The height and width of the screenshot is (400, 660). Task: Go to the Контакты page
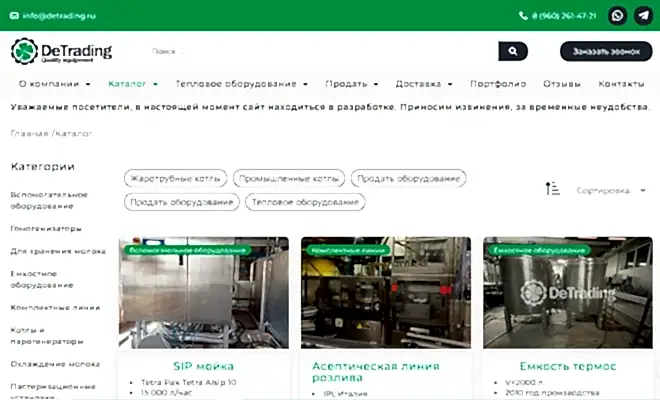621,84
